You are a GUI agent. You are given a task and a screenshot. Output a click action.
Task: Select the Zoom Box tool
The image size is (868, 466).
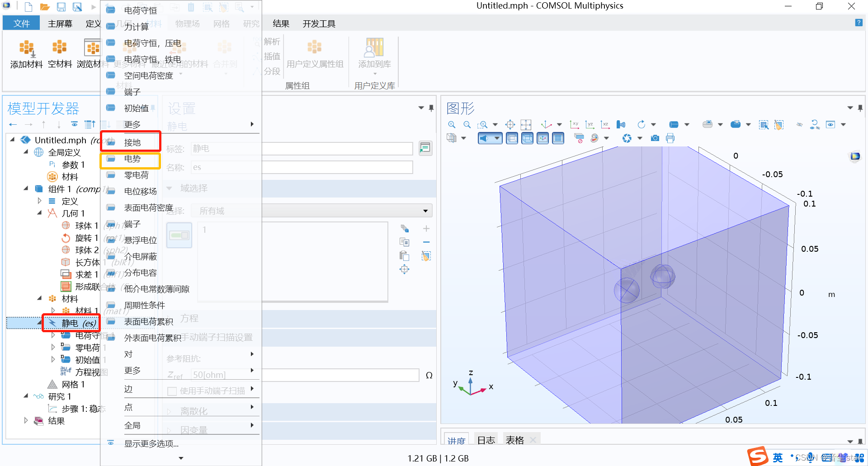click(x=483, y=125)
